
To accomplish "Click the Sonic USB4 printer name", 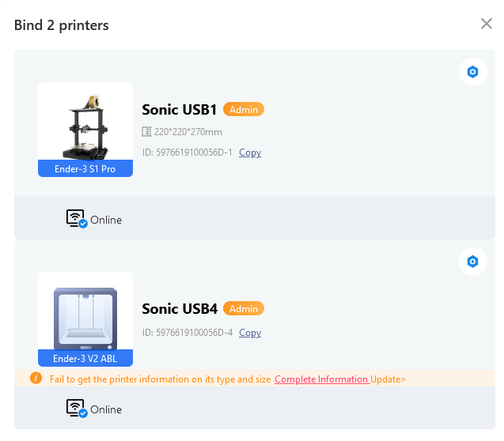I will 180,309.
